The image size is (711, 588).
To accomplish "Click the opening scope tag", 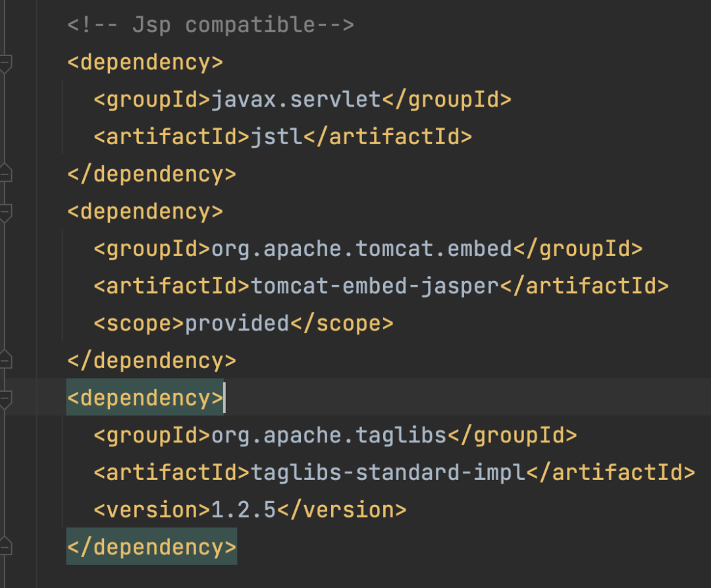I will (139, 323).
